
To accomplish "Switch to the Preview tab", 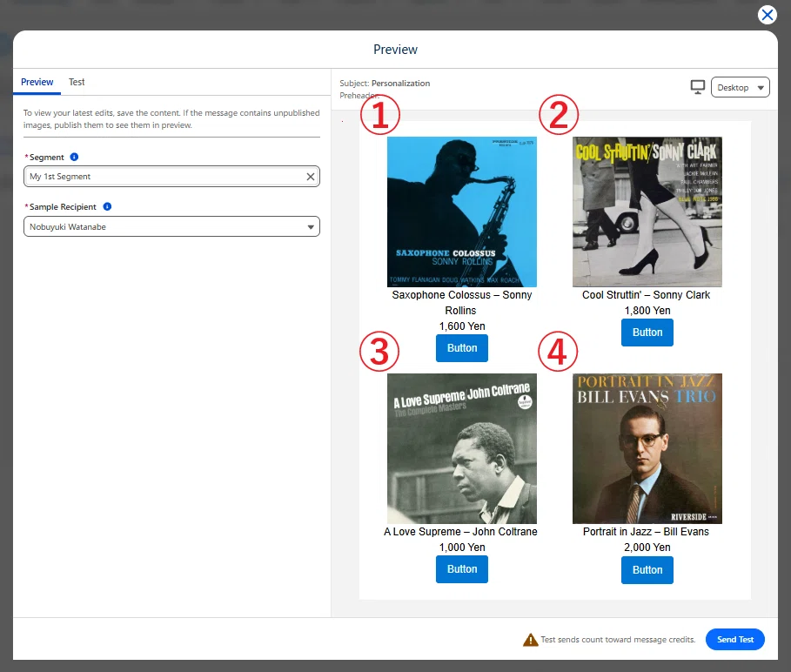I will (37, 82).
